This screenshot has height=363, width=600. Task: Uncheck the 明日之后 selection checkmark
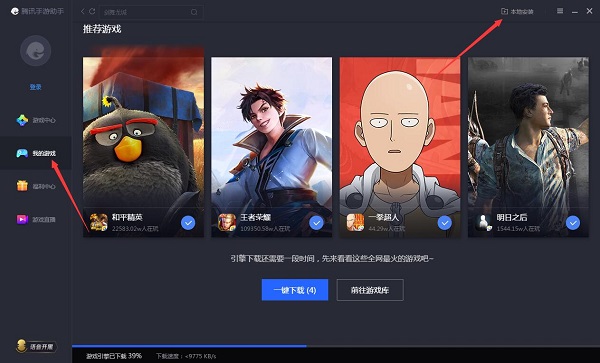pyautogui.click(x=573, y=223)
